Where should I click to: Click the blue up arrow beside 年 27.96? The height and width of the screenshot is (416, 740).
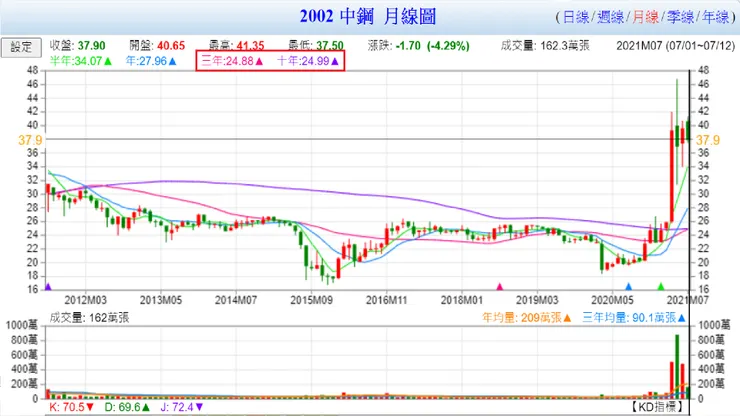(x=172, y=61)
